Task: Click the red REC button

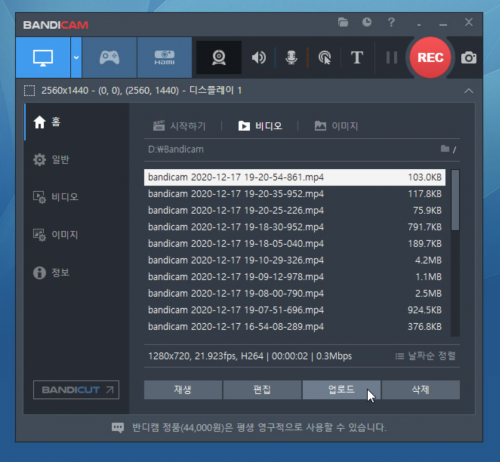Action: pyautogui.click(x=430, y=58)
